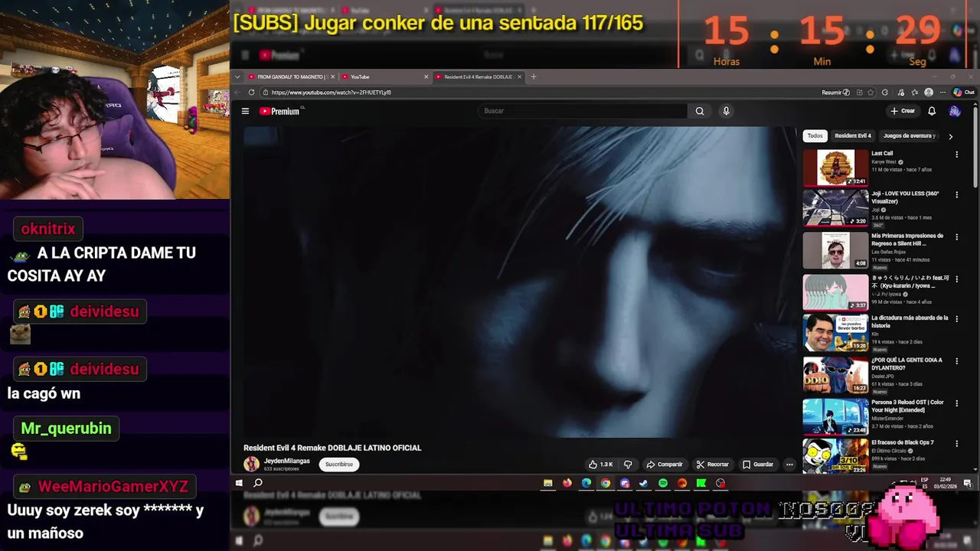980x551 pixels.
Task: Open the YouTube hamburger guide menu
Action: pos(245,111)
